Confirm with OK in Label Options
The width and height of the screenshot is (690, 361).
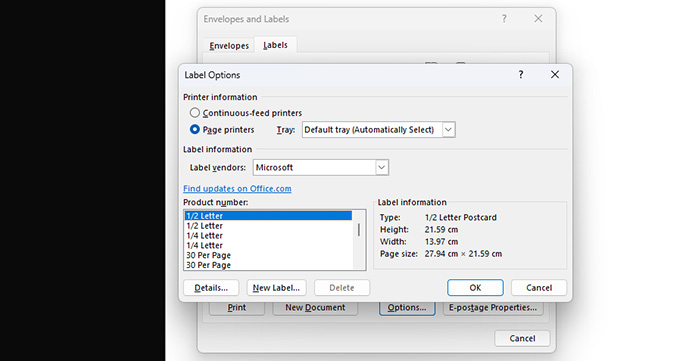pyautogui.click(x=475, y=288)
